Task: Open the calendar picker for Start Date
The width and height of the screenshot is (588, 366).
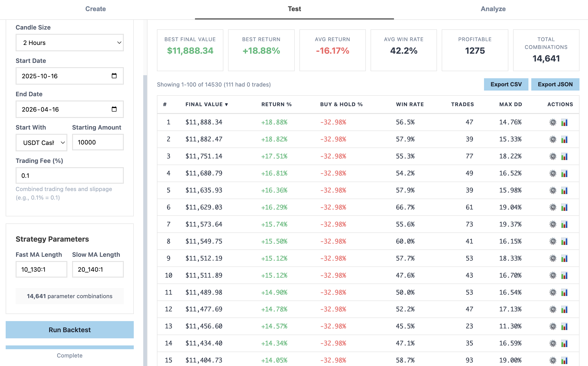Action: tap(114, 76)
